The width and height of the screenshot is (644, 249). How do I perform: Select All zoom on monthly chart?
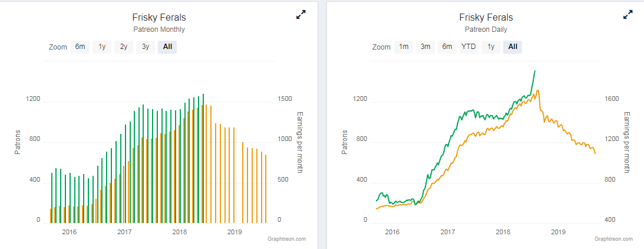pyautogui.click(x=167, y=47)
